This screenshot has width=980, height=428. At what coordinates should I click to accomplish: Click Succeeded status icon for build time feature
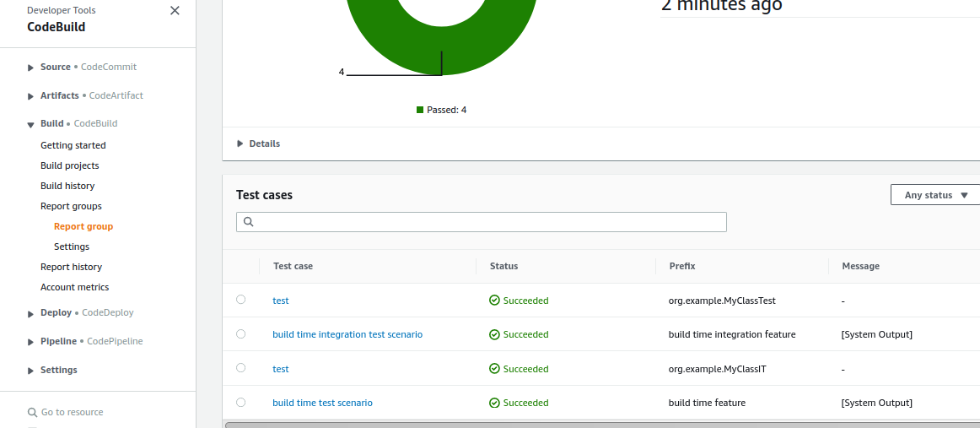495,404
